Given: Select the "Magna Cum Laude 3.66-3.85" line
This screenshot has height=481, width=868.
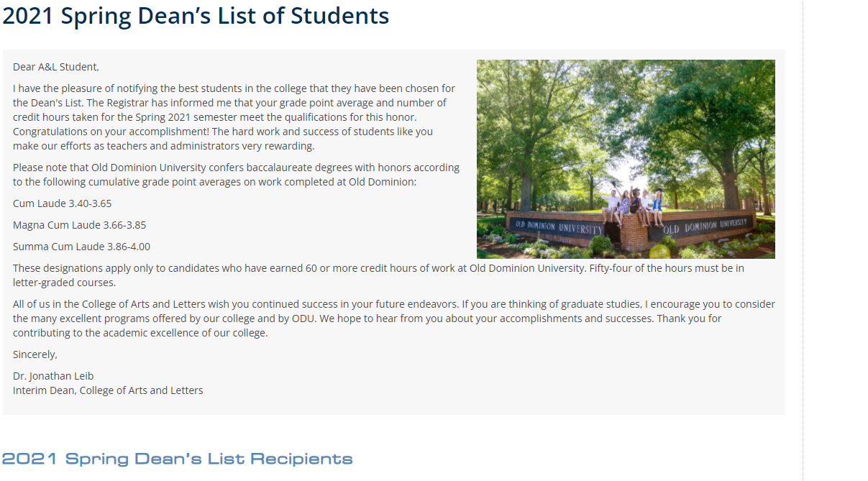Looking at the screenshot, I should (79, 225).
